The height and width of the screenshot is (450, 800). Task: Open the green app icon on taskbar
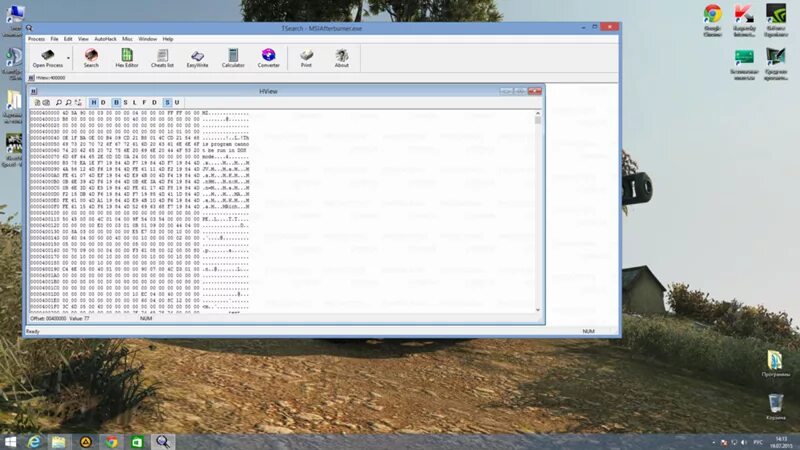(x=137, y=442)
